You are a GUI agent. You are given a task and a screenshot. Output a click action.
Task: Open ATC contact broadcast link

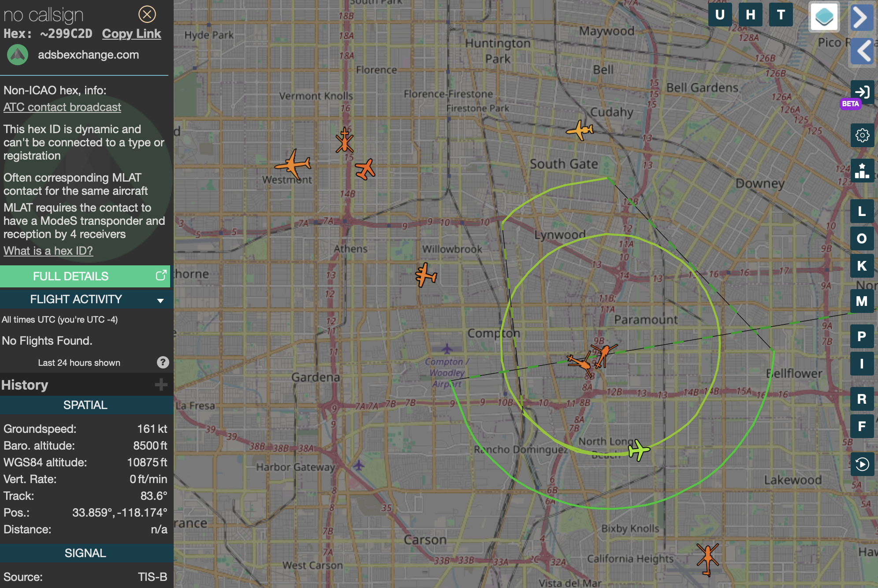click(x=62, y=107)
